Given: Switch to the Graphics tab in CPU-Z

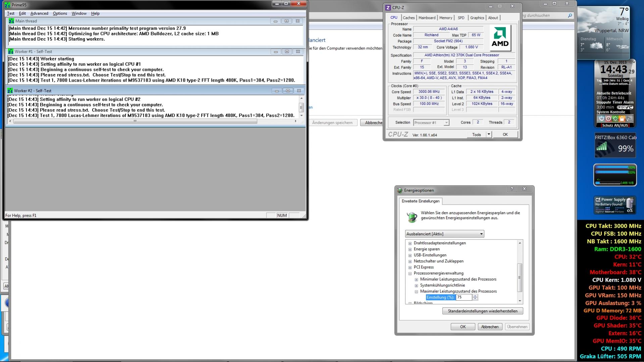Looking at the screenshot, I should 477,18.
